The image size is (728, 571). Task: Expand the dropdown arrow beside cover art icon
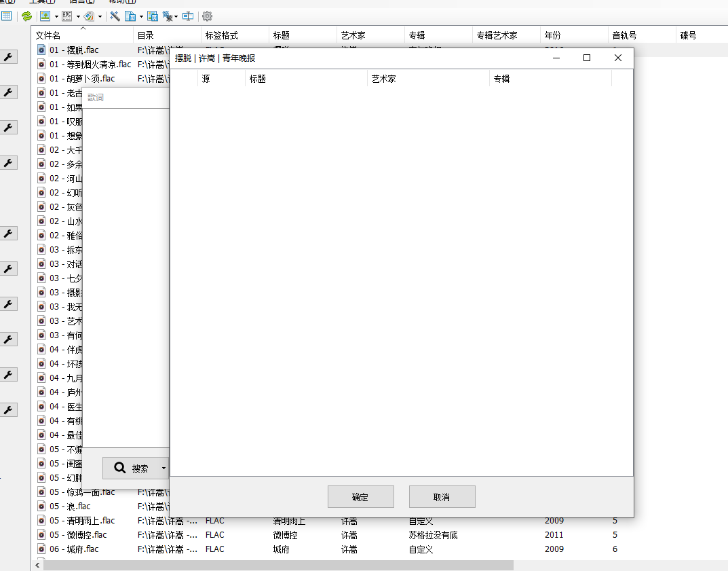[56, 16]
